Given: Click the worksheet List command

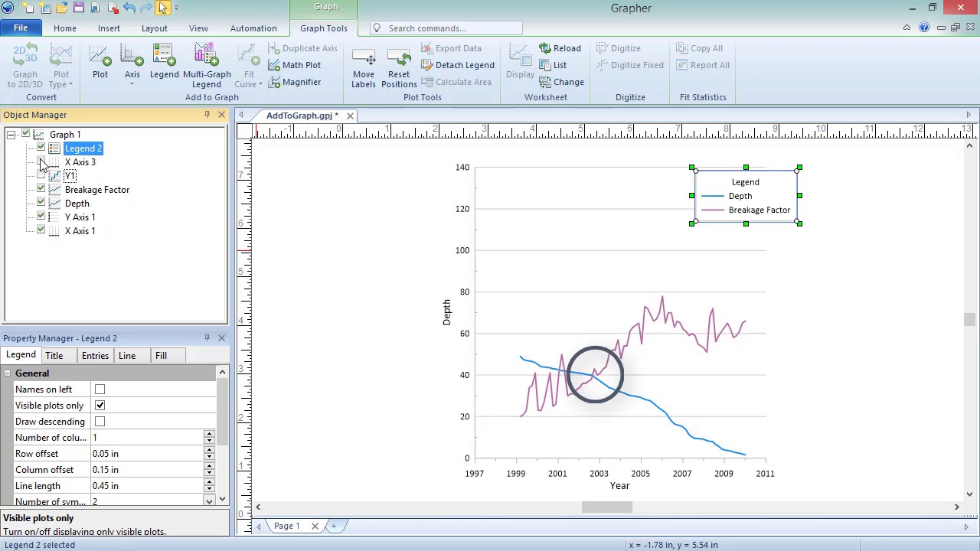Looking at the screenshot, I should 553,65.
